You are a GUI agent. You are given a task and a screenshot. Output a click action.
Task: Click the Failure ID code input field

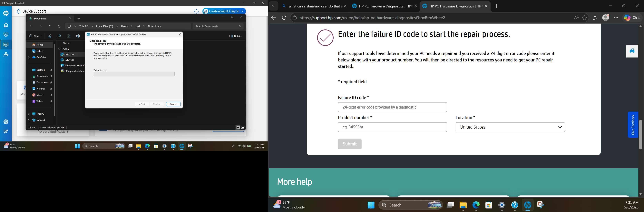pos(392,107)
